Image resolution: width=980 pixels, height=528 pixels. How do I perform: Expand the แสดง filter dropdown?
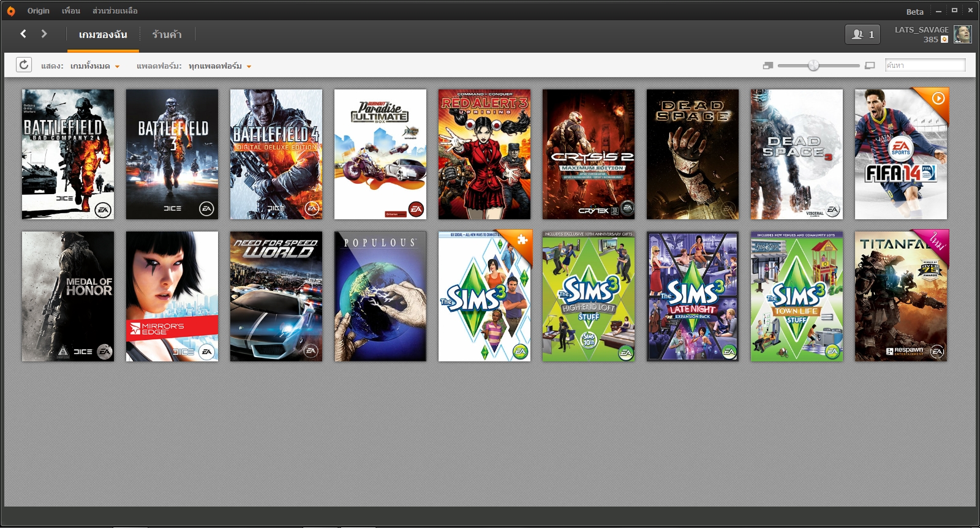[x=95, y=66]
